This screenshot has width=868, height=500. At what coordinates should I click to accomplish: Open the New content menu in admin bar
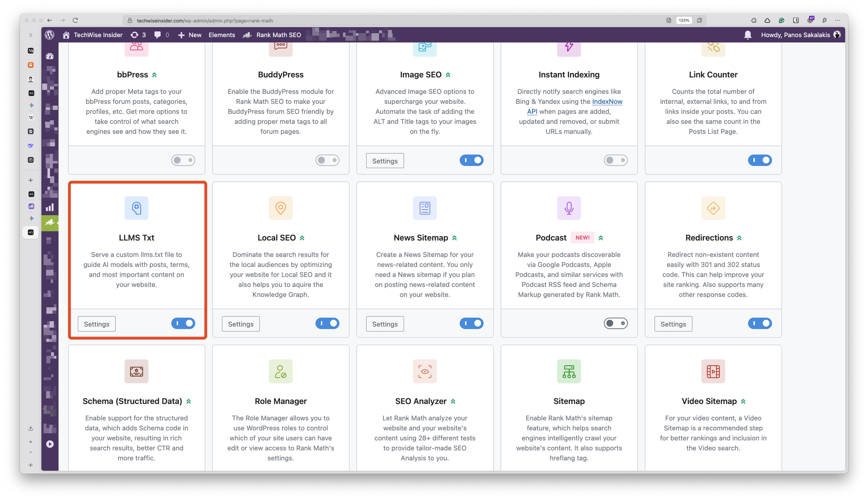(190, 35)
